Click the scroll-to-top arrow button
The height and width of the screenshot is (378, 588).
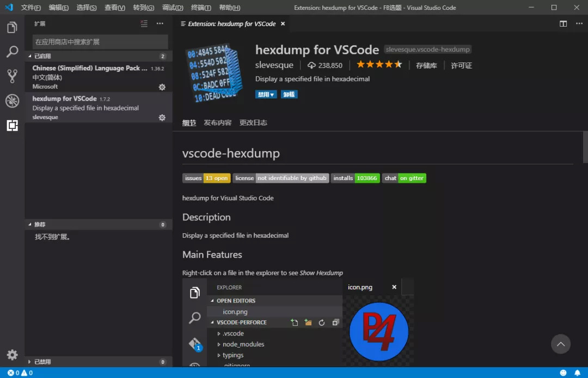[561, 344]
